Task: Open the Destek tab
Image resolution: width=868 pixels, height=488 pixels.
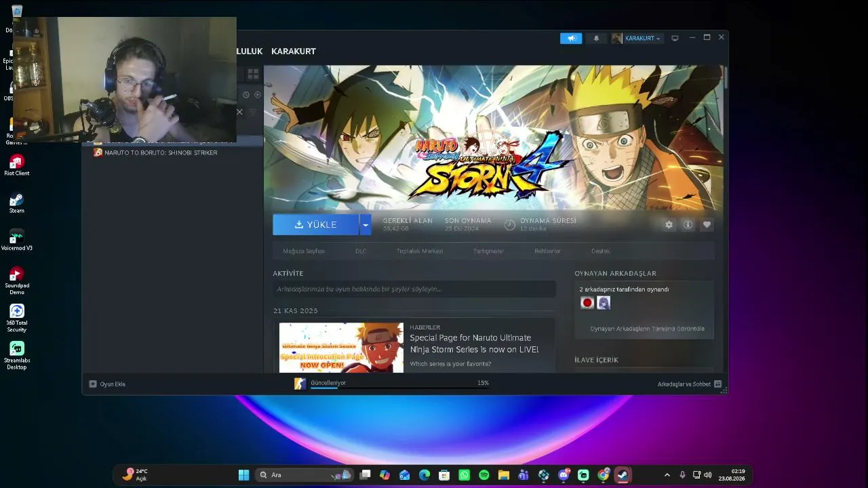Action: (x=600, y=251)
